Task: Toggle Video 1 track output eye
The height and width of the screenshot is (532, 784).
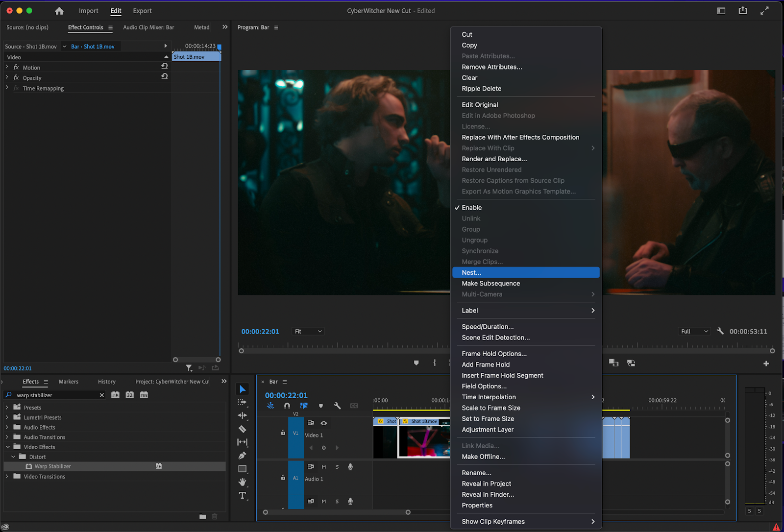Action: [x=324, y=423]
